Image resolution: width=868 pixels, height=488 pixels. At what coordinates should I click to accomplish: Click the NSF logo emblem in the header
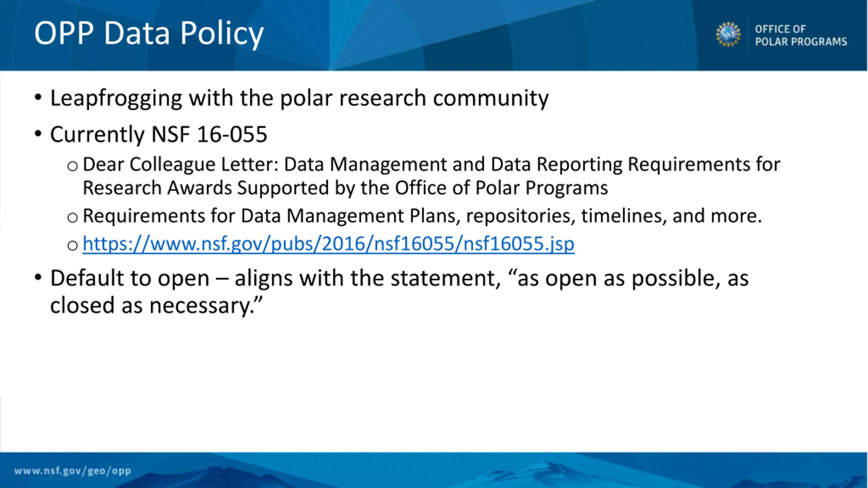pyautogui.click(x=728, y=34)
